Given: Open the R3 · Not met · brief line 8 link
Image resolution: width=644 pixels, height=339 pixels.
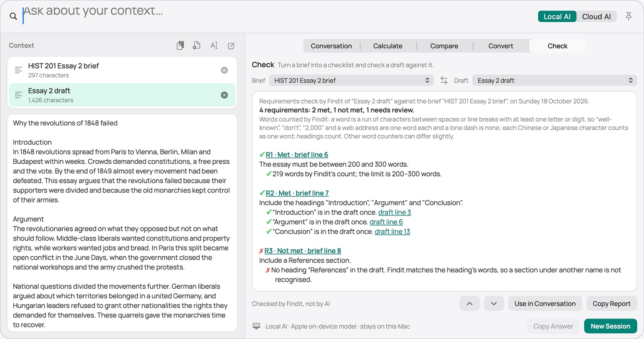Looking at the screenshot, I should pos(303,251).
